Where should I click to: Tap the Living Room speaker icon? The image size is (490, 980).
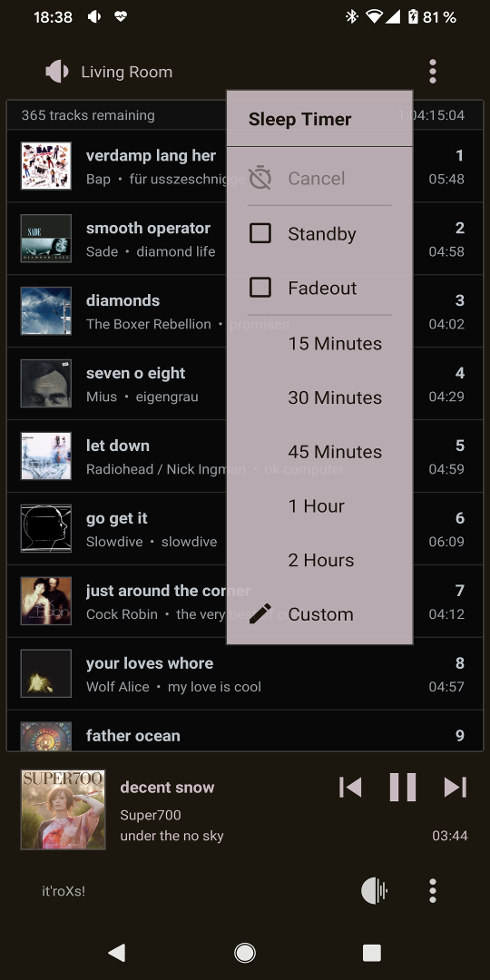[x=57, y=72]
